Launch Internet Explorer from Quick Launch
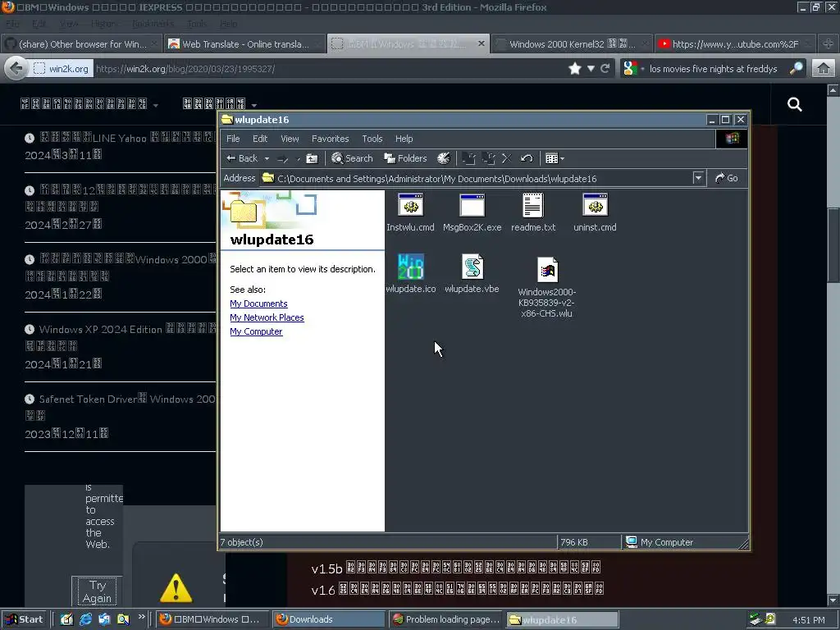The image size is (840, 630). click(x=85, y=619)
